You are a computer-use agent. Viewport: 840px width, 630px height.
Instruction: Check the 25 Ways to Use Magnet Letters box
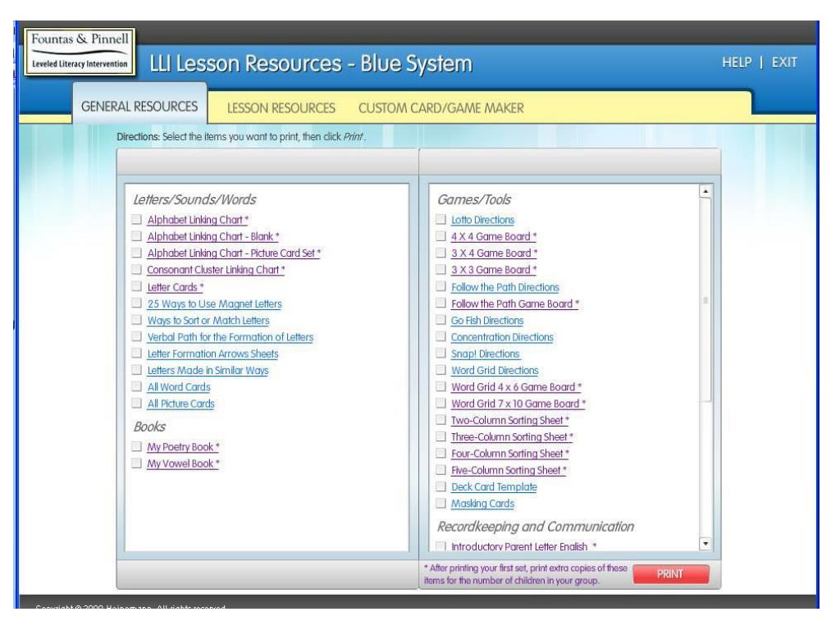(x=137, y=303)
